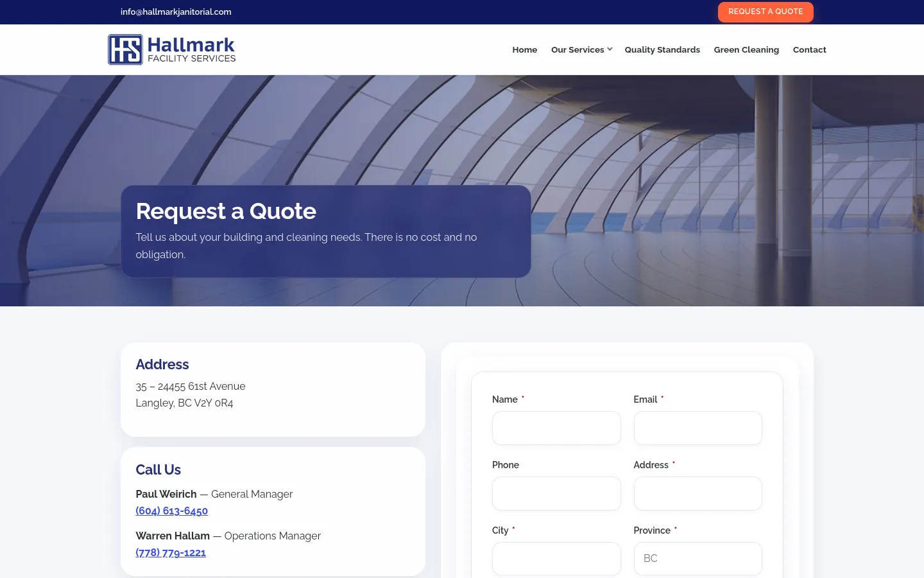924x578 pixels.
Task: Expand the Our Services dropdown chevron
Action: click(x=610, y=49)
